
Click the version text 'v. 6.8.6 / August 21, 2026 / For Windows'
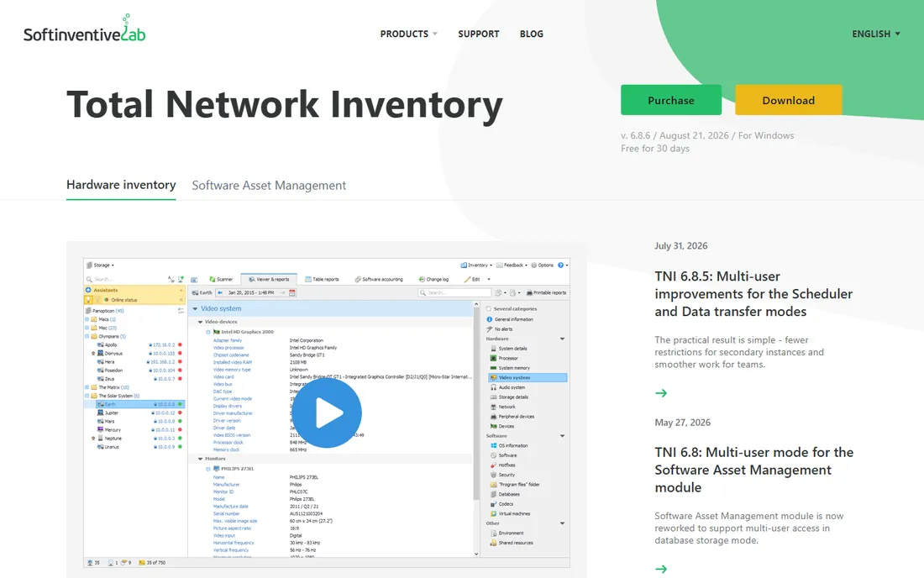coord(707,135)
